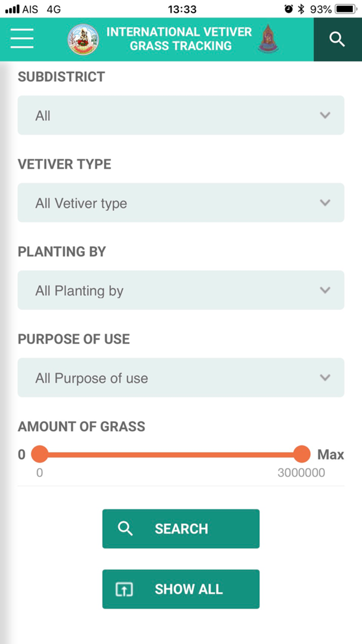
Task: Tap the magnifier icon inside Search button
Action: [125, 528]
